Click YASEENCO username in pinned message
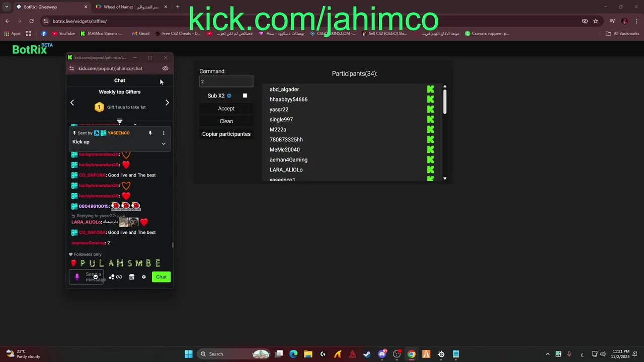The width and height of the screenshot is (644, 362). coord(119,133)
